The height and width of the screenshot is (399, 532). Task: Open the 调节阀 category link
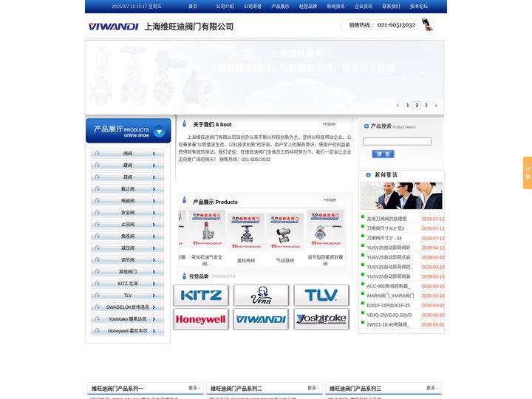[x=128, y=260]
